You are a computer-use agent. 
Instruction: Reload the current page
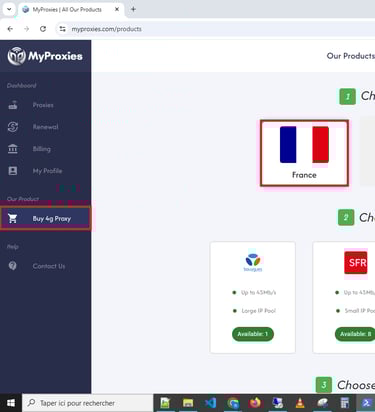[43, 29]
